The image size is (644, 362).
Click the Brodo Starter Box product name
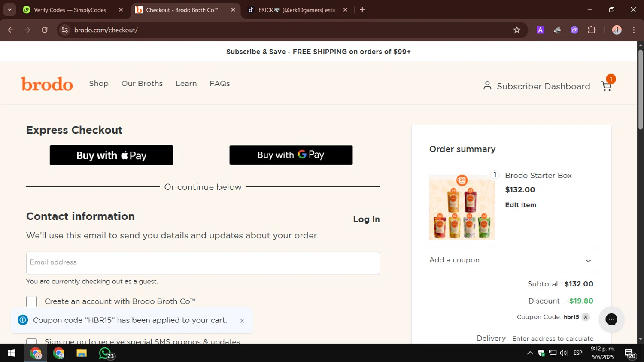pos(538,175)
